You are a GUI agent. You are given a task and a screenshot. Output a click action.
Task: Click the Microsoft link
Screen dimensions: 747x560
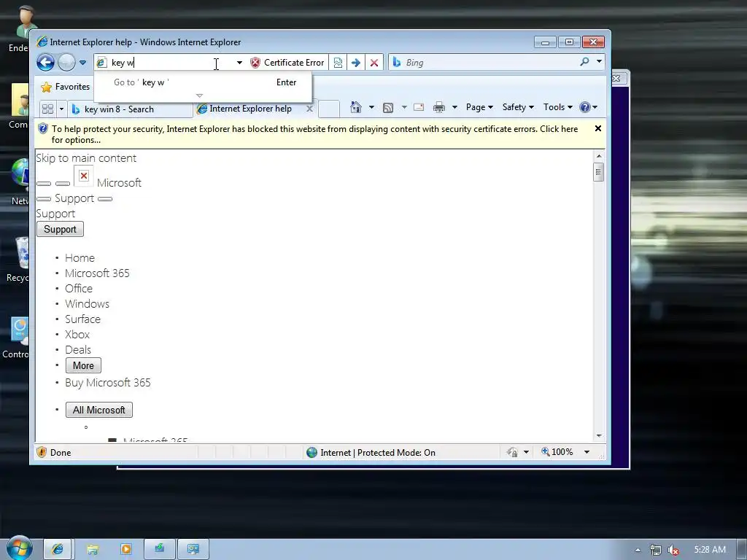pyautogui.click(x=119, y=183)
